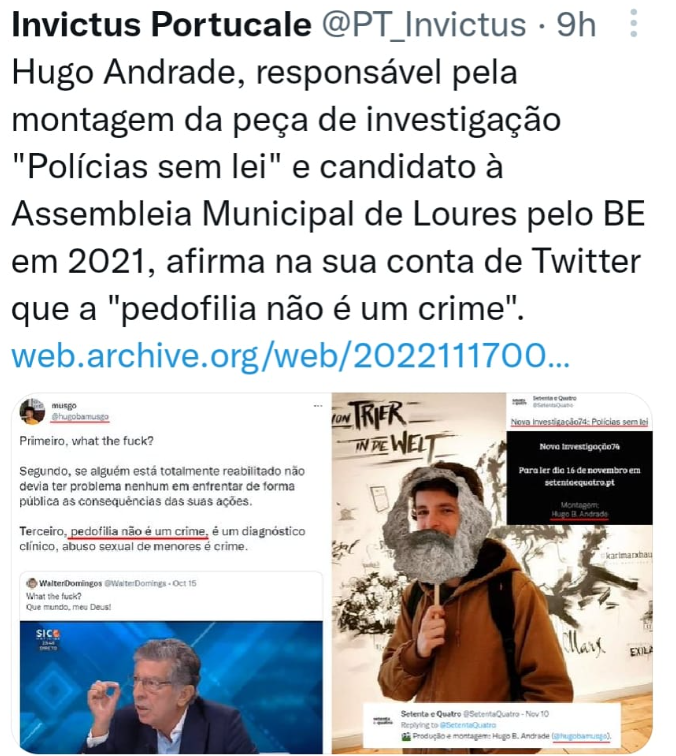This screenshot has height=756, width=676.
Task: Open the tweet's three-dot more options menu
Action: click(x=634, y=23)
